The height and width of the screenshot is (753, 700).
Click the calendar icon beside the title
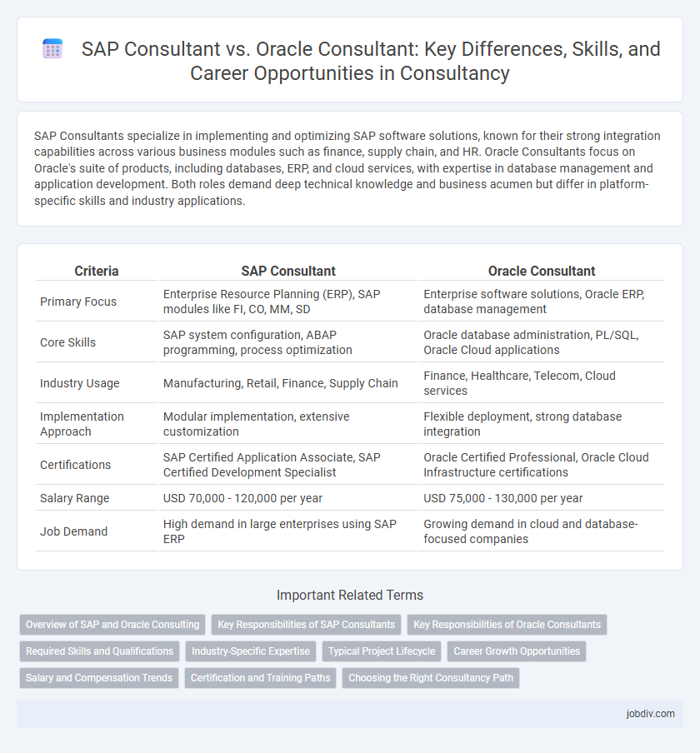[x=52, y=49]
